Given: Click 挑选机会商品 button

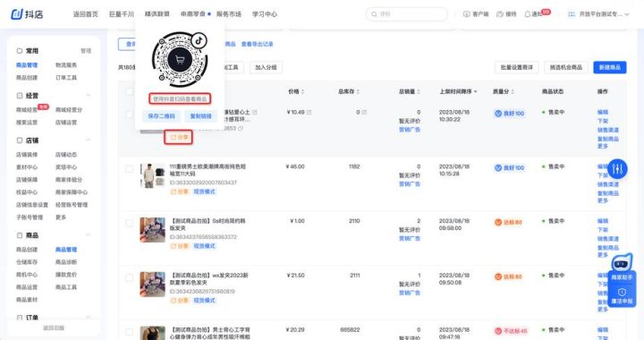Looking at the screenshot, I should tap(565, 67).
